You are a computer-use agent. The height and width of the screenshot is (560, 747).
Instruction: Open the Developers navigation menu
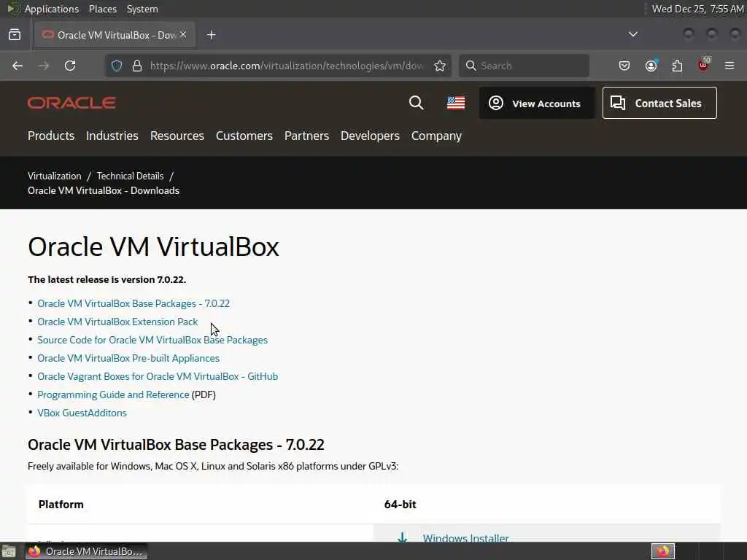tap(370, 136)
